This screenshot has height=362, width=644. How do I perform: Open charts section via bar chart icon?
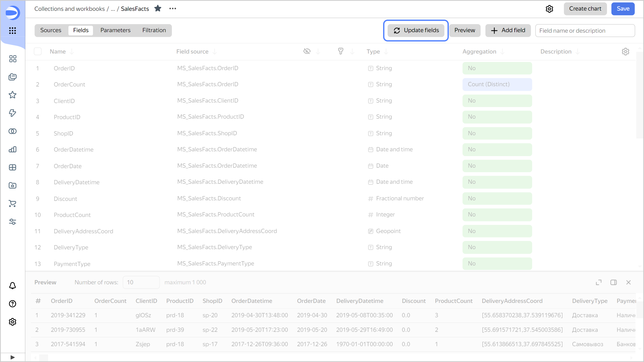click(13, 149)
